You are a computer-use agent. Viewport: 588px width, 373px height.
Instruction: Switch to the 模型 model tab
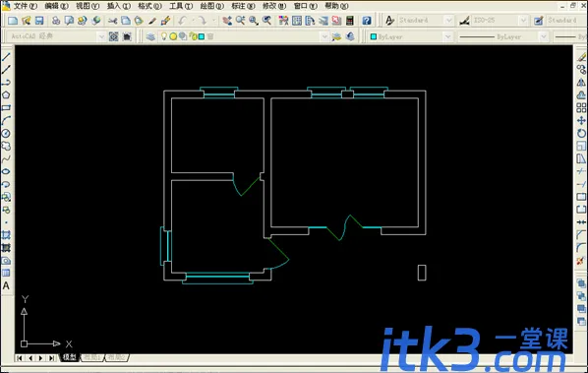point(70,357)
